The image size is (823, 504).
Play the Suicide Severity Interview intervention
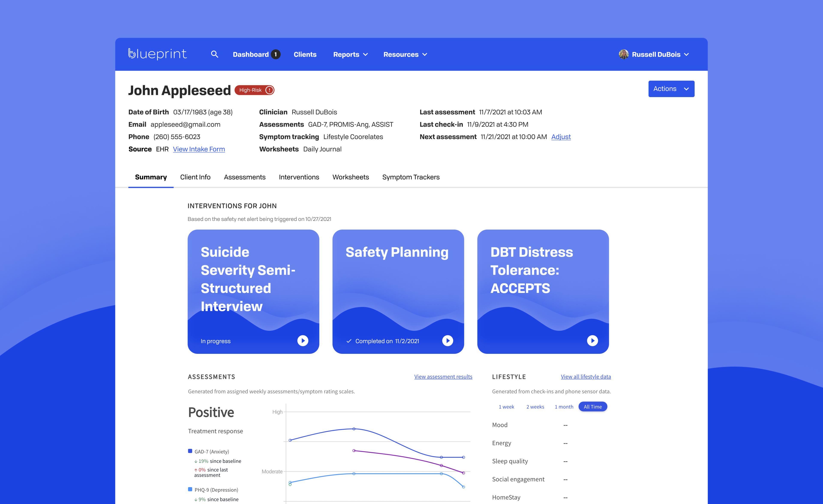303,341
